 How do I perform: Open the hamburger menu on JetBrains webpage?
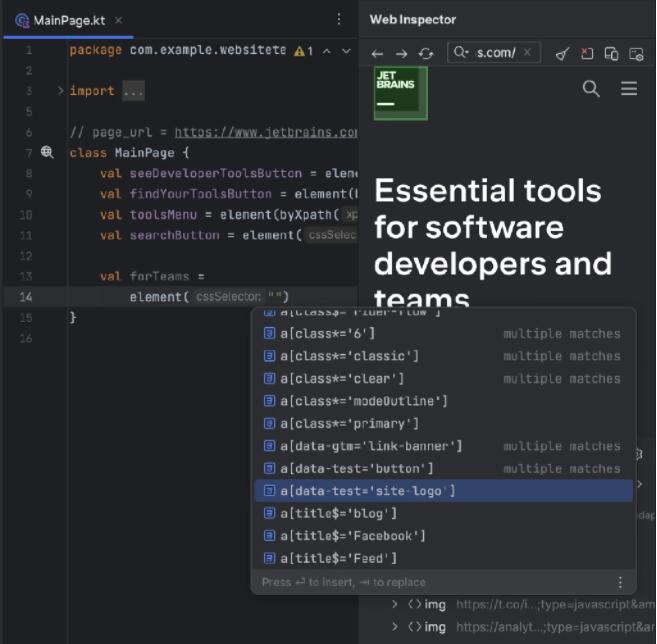[x=629, y=89]
